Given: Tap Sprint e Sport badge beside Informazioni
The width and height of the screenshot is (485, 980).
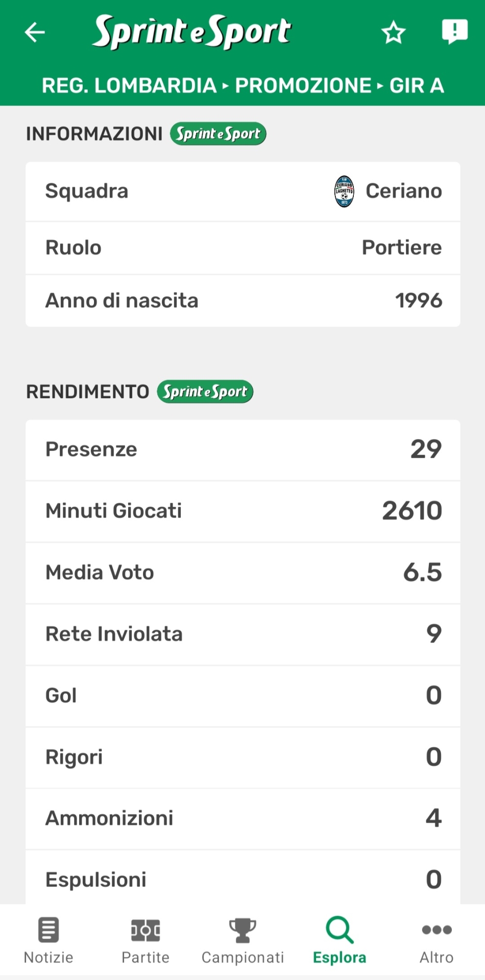Looking at the screenshot, I should (x=218, y=134).
